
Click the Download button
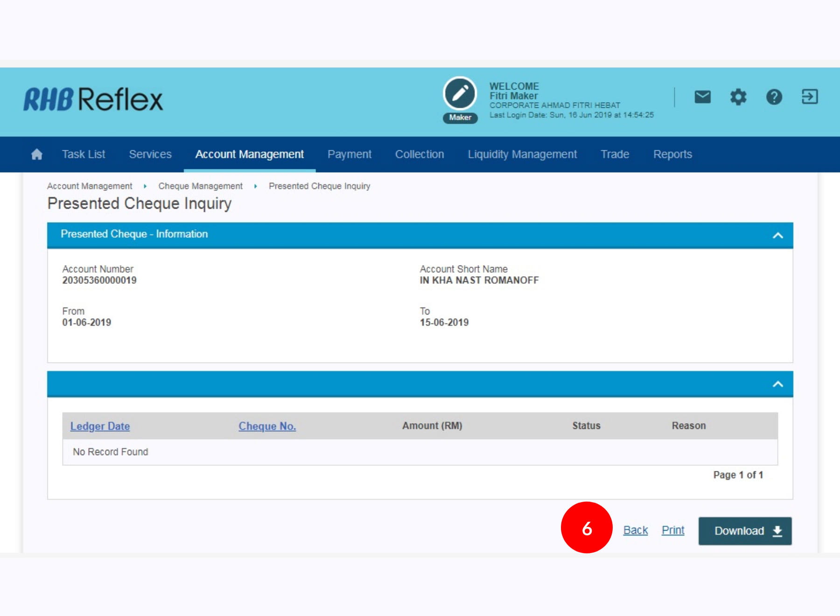745,531
